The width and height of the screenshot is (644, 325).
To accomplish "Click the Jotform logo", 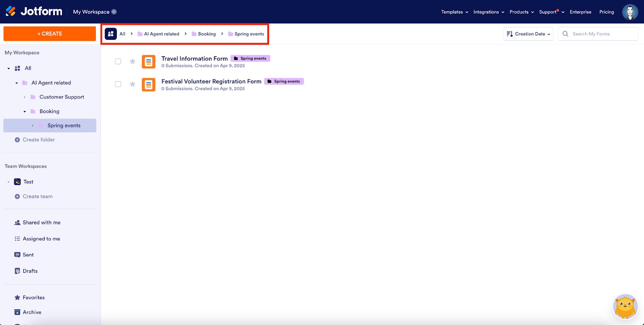I will point(34,11).
